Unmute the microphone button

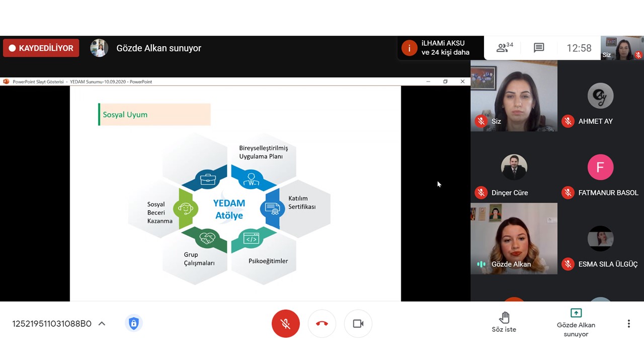tap(285, 324)
